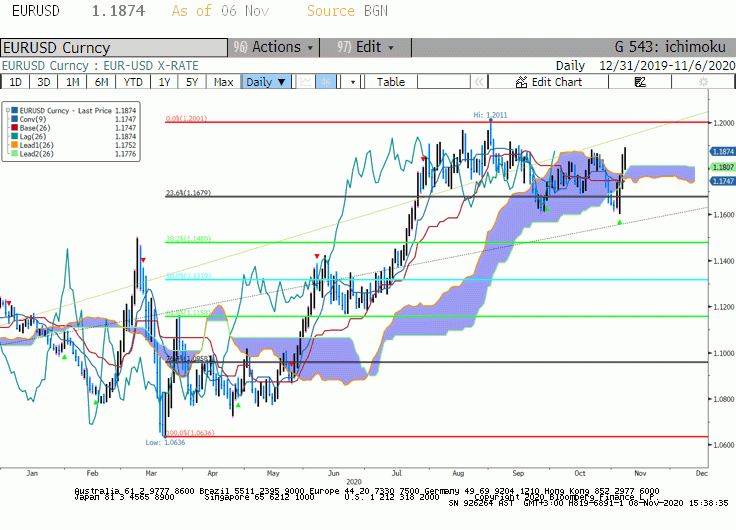Select the Lead1(26) legend label
The width and height of the screenshot is (736, 530).
pyautogui.click(x=37, y=145)
